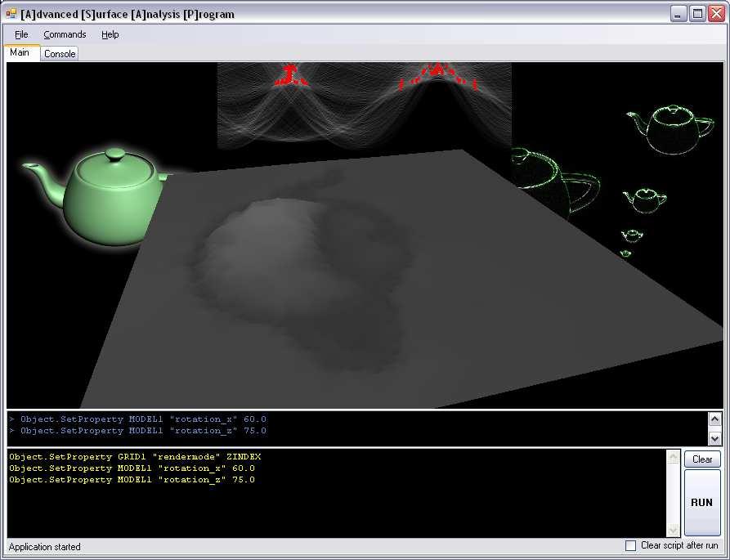Viewport: 730px width, 560px height.
Task: Close the Advanced Surface Analysis Program window
Action: (x=716, y=14)
